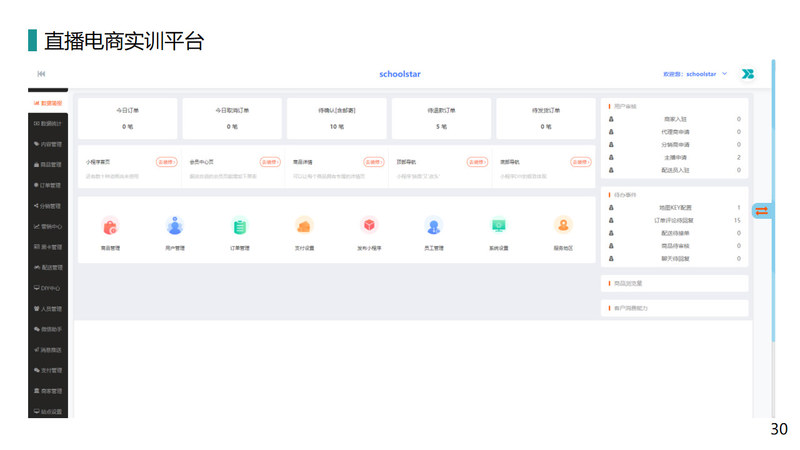Click the 订单评论待回复 row label

click(674, 220)
